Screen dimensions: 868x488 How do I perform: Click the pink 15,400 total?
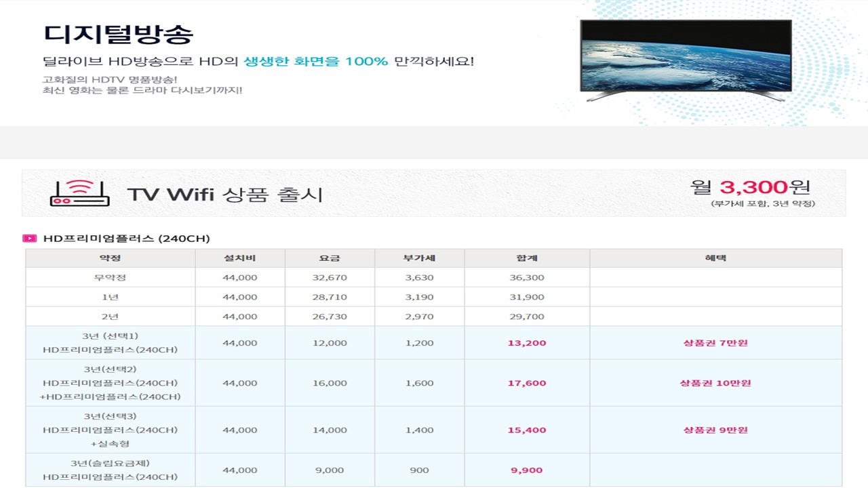coord(527,430)
